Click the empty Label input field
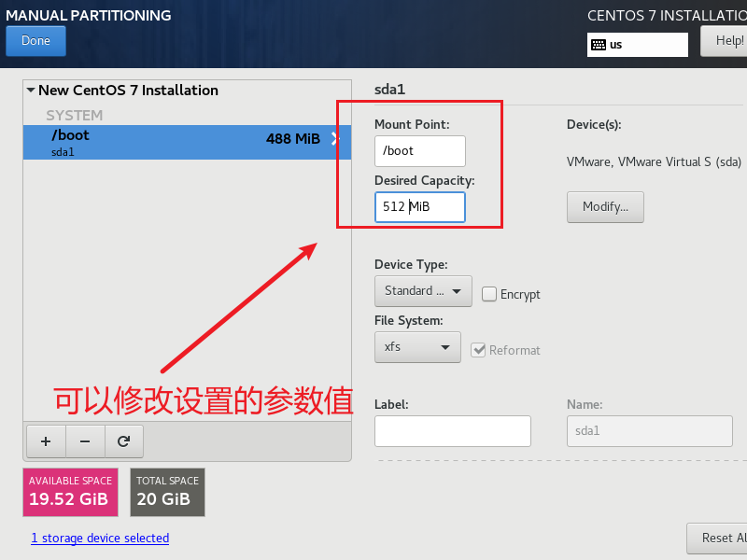 click(x=453, y=431)
